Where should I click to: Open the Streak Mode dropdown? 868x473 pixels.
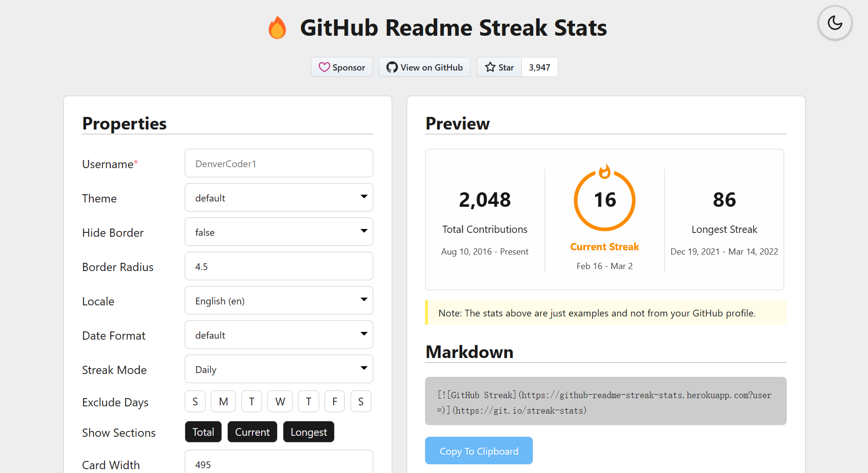(x=279, y=369)
